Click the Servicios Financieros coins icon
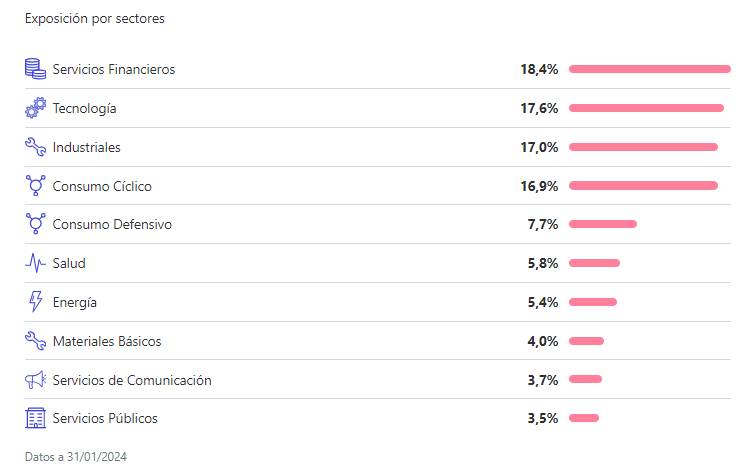 click(36, 69)
